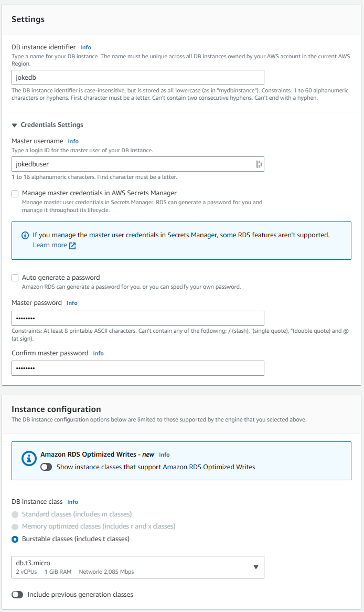This screenshot has height=612, width=364.
Task: Open Info next to DB instance identifier
Action: (85, 47)
